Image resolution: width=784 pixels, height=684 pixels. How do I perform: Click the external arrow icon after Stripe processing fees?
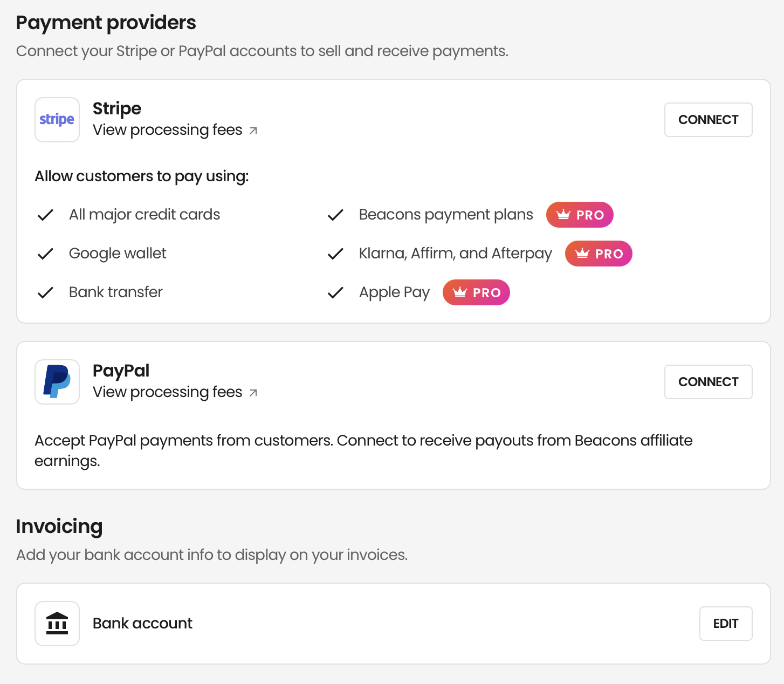(x=253, y=131)
